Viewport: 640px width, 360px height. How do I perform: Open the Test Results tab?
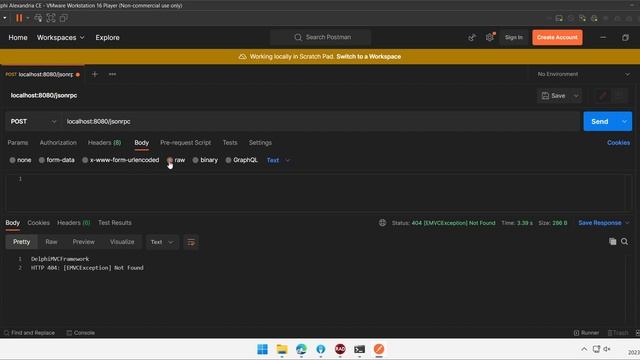coord(115,223)
